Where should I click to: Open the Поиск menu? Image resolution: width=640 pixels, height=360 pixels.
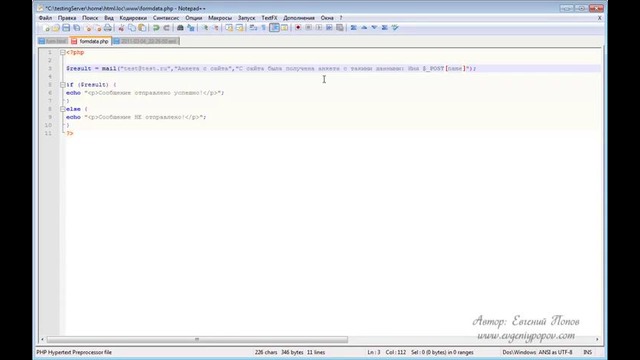(90, 18)
